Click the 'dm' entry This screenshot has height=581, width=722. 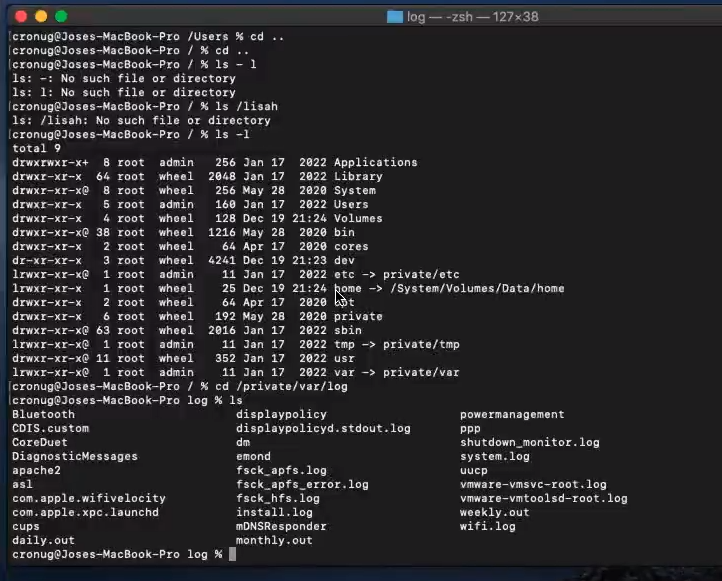pos(243,442)
